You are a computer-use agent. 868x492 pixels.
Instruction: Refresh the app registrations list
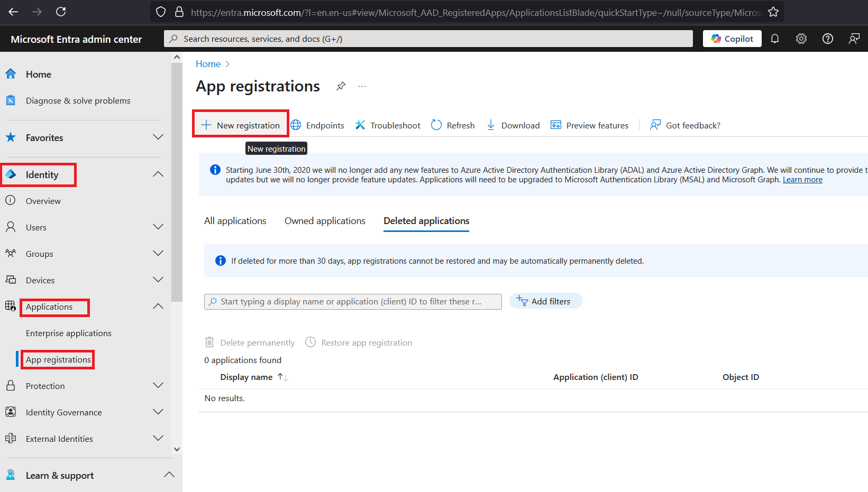click(453, 125)
